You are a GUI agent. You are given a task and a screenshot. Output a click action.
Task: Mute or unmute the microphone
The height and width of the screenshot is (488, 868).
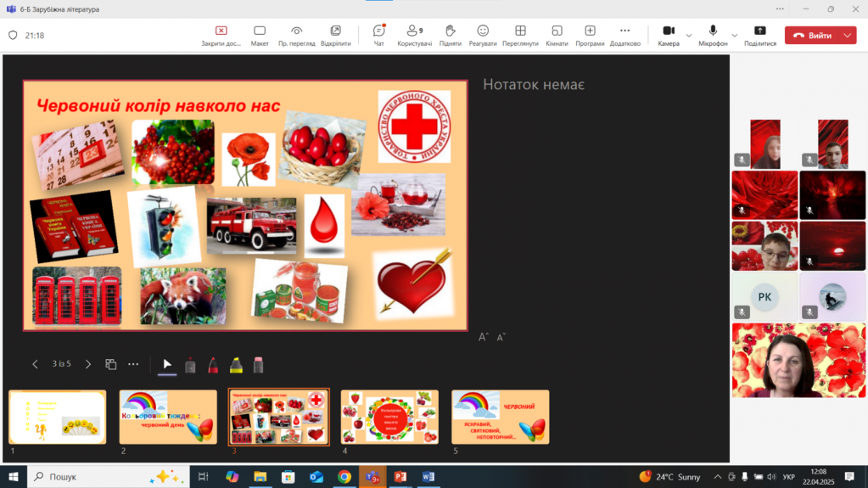point(713,35)
